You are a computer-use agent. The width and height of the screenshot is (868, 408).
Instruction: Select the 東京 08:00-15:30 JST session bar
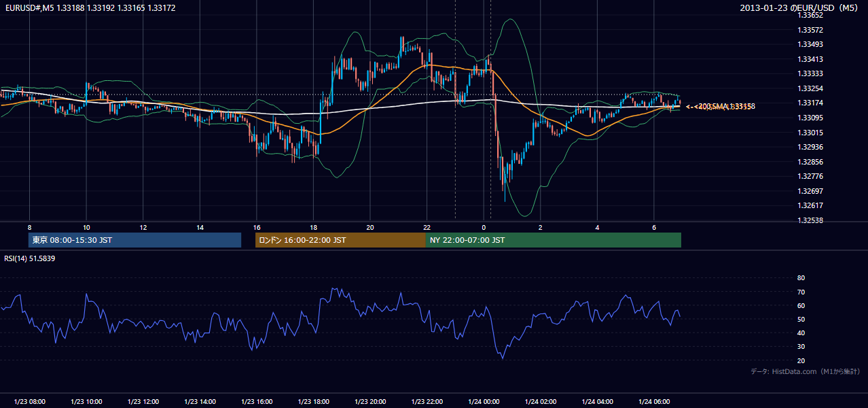pyautogui.click(x=134, y=240)
